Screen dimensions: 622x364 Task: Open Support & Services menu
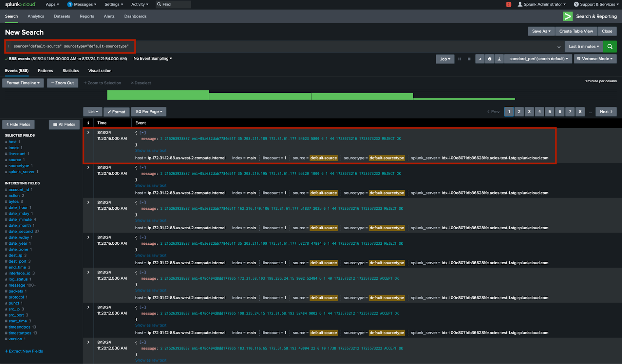point(596,4)
